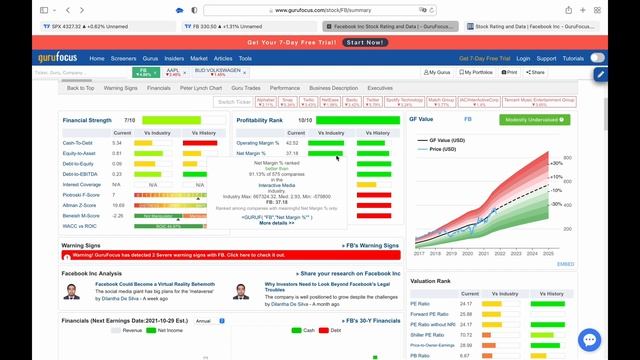Switch to the Stock Rating and Data browser tab
The width and height of the screenshot is (640, 360).
coord(531,27)
